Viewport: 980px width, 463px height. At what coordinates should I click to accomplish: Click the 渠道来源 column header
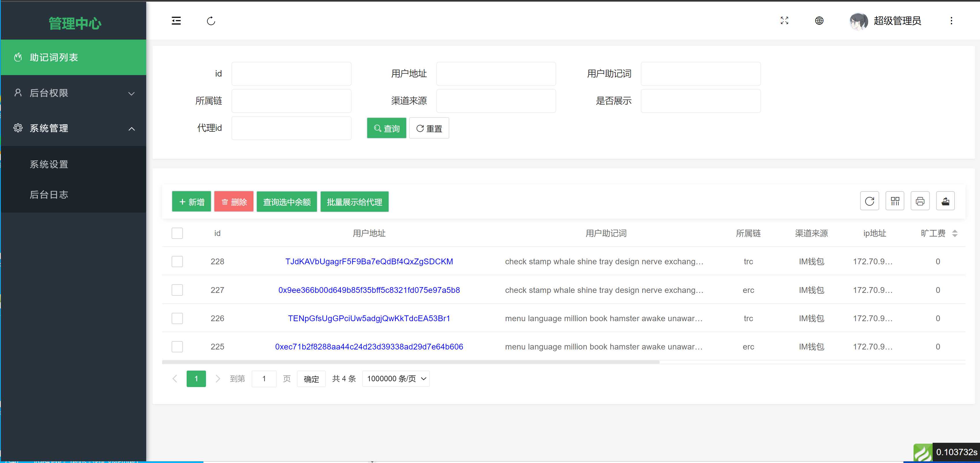(811, 233)
